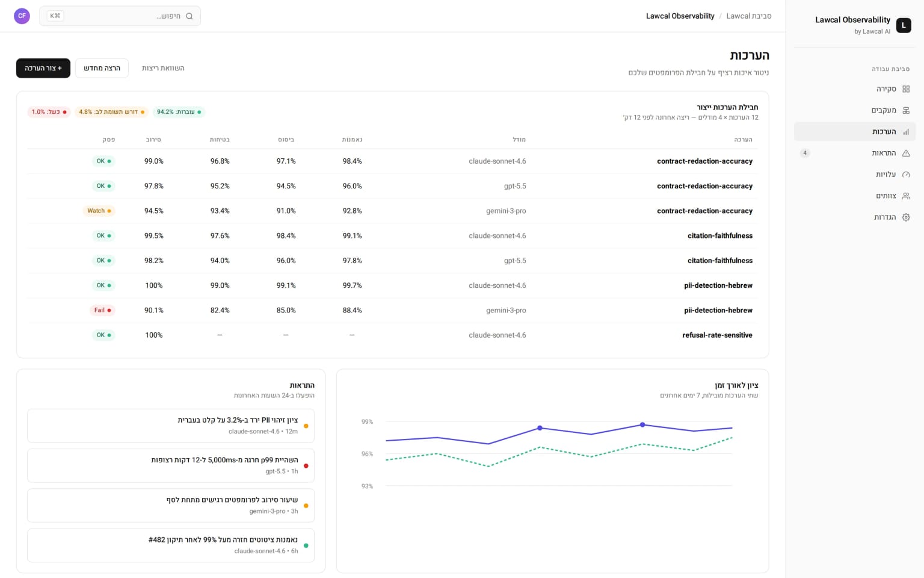Select the Lawcal סביבה breadcrumb item
Image resolution: width=924 pixels, height=578 pixels.
[x=749, y=16]
